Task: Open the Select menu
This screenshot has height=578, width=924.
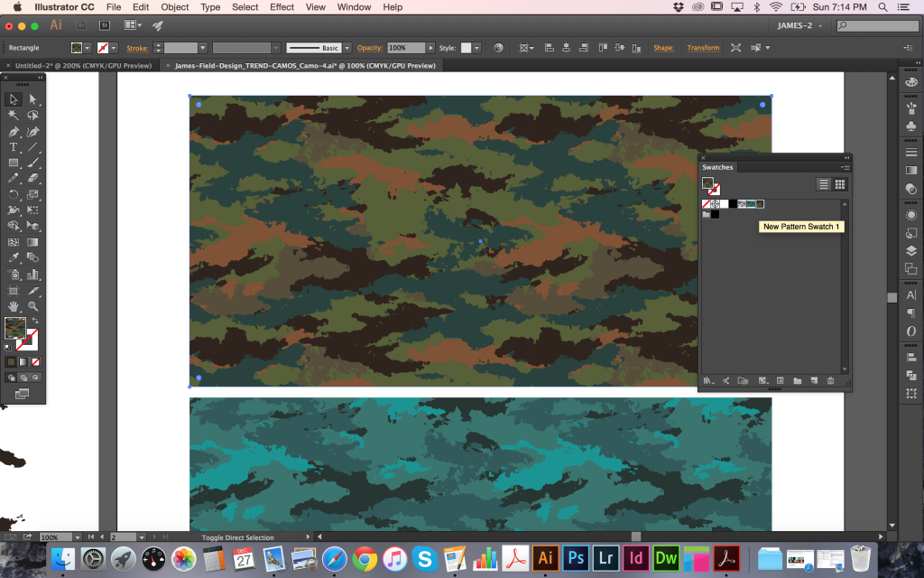Action: (x=245, y=7)
